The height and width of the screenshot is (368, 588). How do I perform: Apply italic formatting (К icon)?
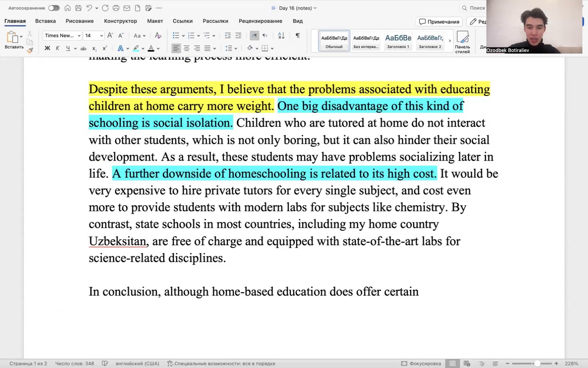[x=57, y=48]
